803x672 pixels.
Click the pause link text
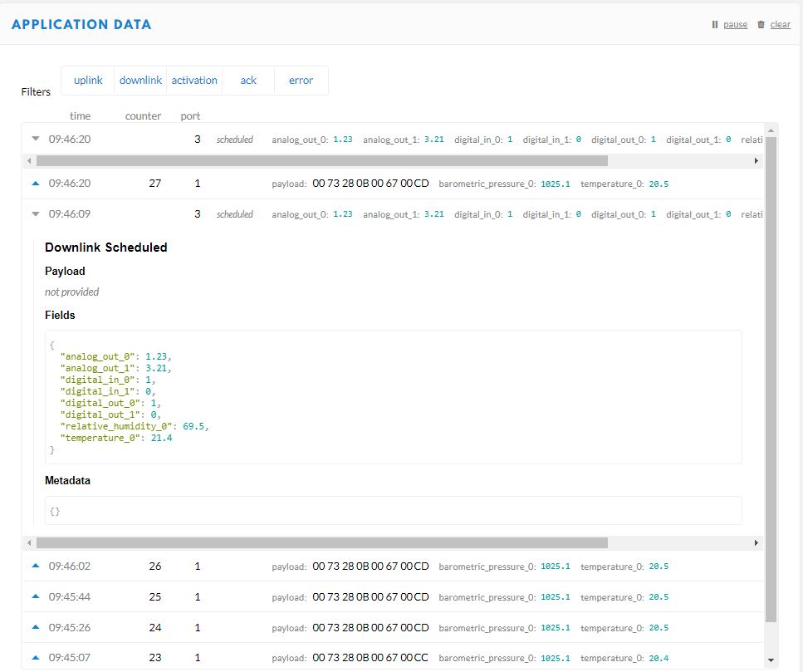click(735, 25)
